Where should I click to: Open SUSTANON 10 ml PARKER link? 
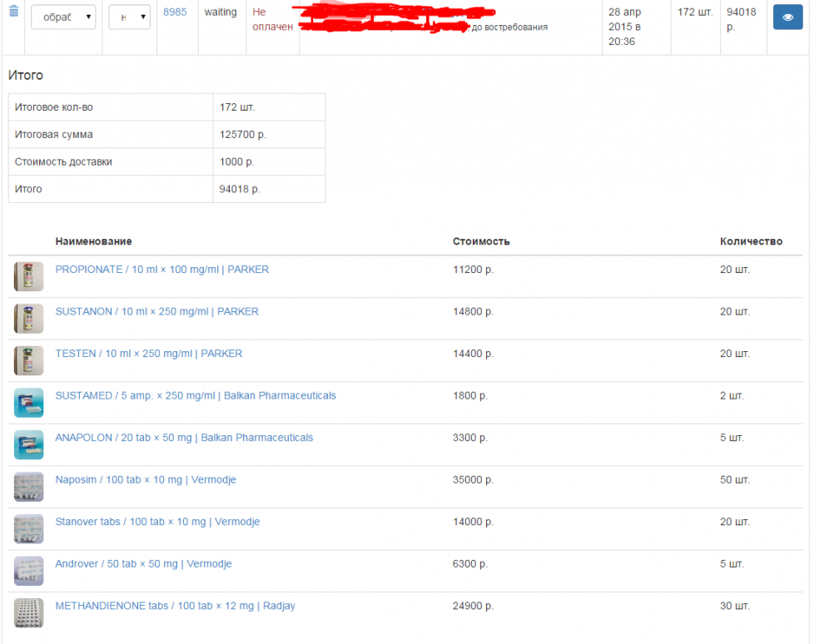tap(156, 311)
